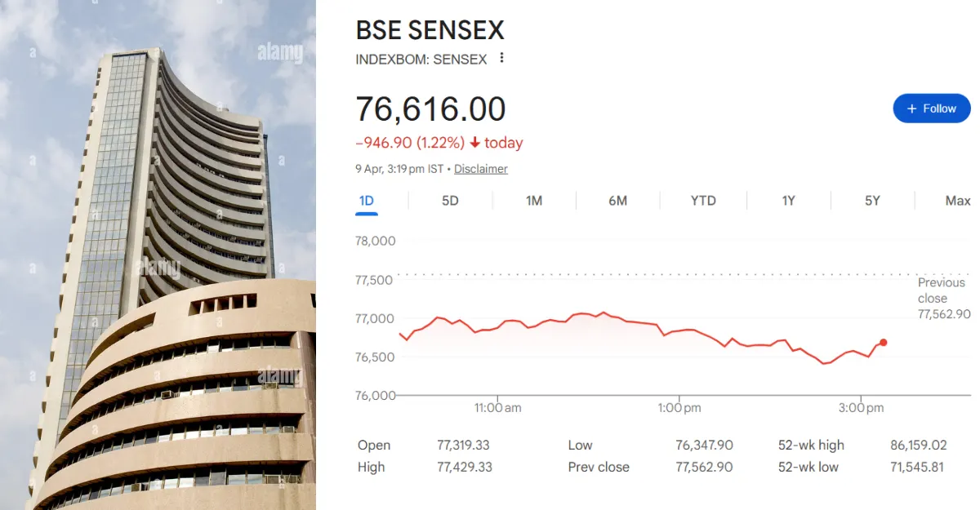Image resolution: width=980 pixels, height=510 pixels.
Task: Click the BSE SENSEX title
Action: pos(430,30)
